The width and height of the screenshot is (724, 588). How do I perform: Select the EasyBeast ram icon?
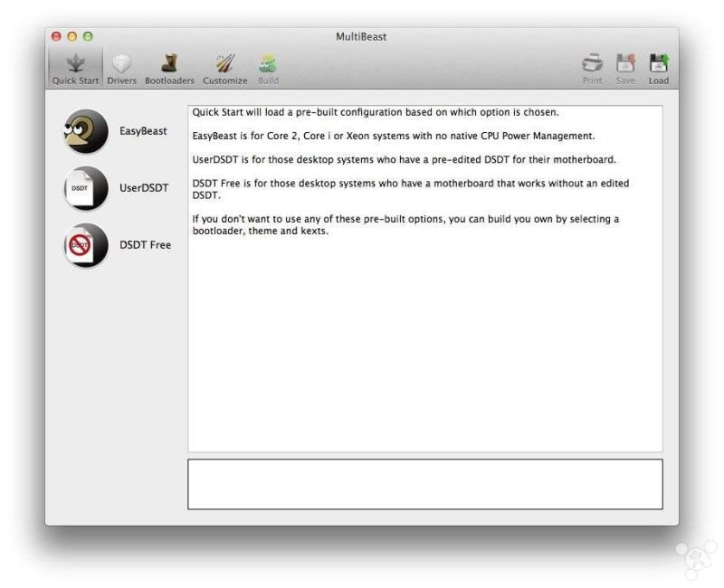coord(85,131)
